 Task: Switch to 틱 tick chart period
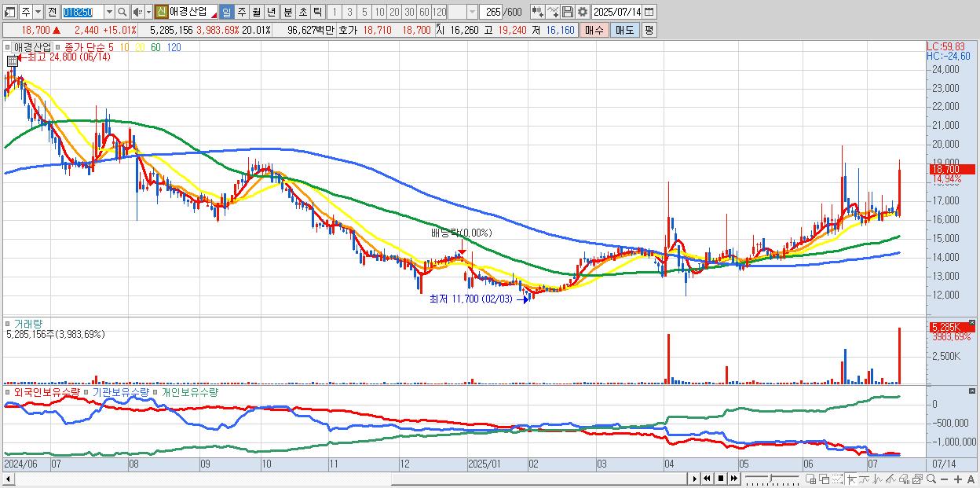pyautogui.click(x=317, y=12)
